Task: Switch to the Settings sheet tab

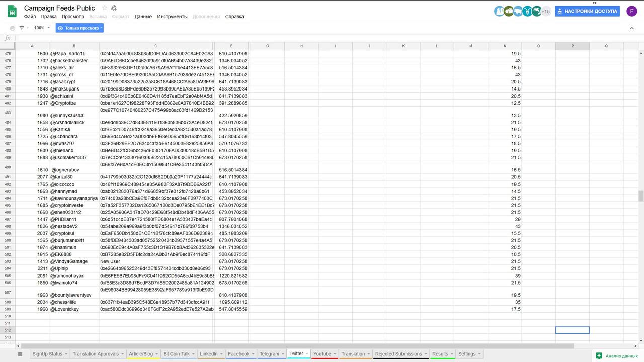Action: click(467, 354)
